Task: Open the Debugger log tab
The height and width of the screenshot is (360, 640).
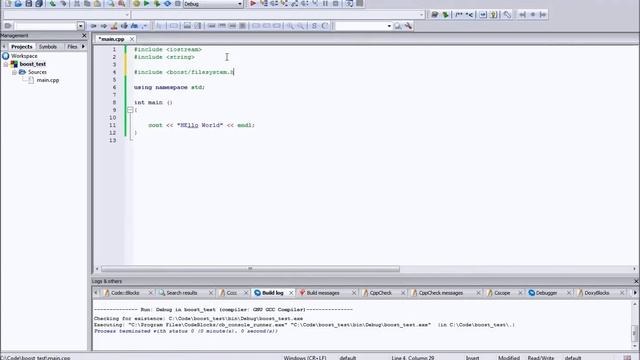Action: (x=546, y=293)
